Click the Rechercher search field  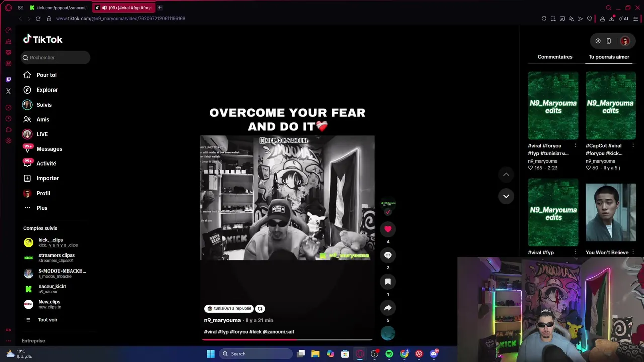pyautogui.click(x=55, y=58)
